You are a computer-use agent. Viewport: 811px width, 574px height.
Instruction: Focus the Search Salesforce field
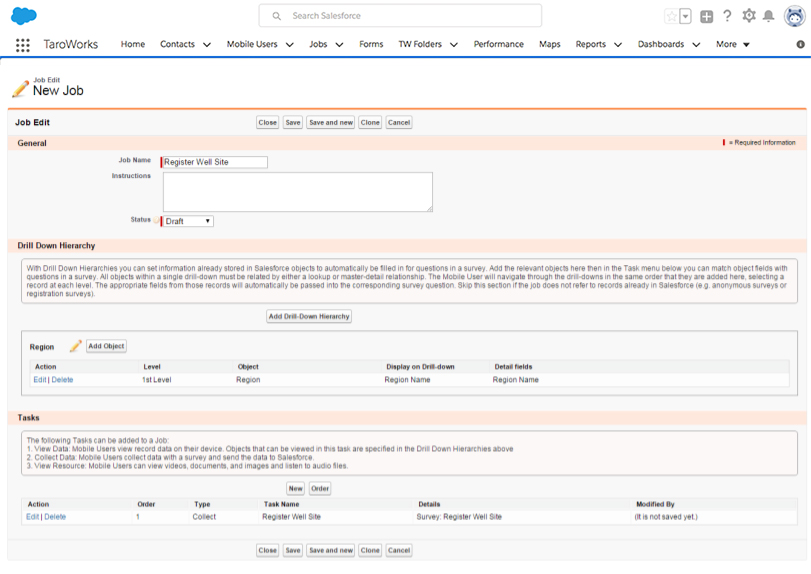pos(400,16)
